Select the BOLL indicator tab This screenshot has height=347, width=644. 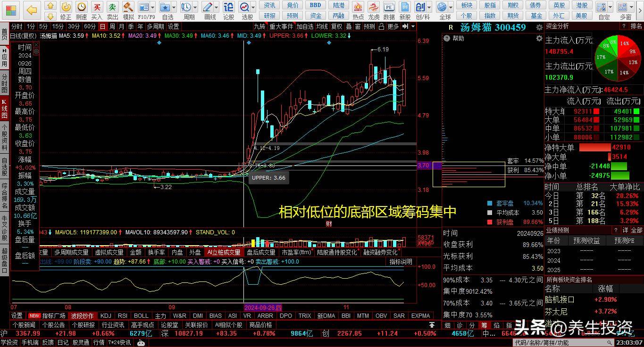[x=141, y=316]
